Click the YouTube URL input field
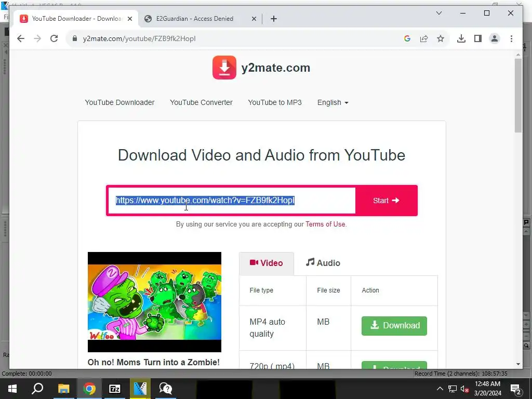 tap(232, 201)
